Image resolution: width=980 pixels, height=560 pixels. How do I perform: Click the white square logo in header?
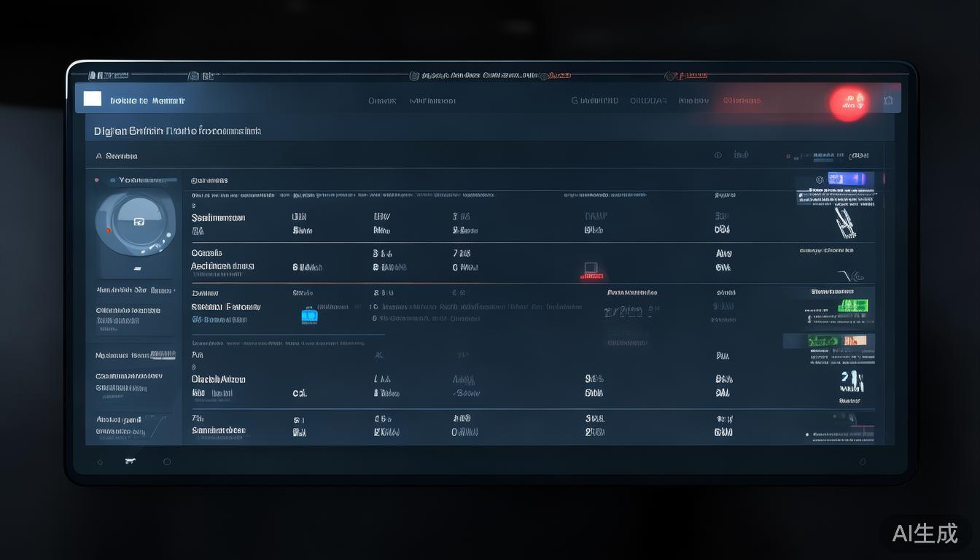click(x=92, y=99)
